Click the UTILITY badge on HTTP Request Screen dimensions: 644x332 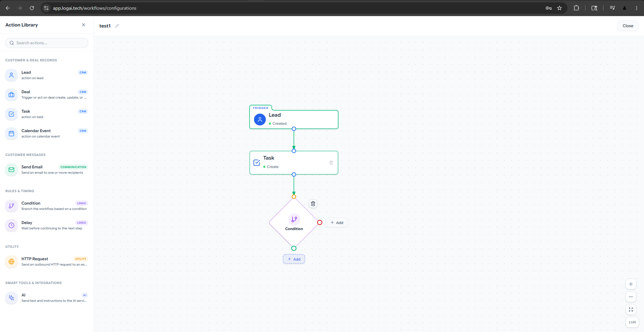click(81, 259)
